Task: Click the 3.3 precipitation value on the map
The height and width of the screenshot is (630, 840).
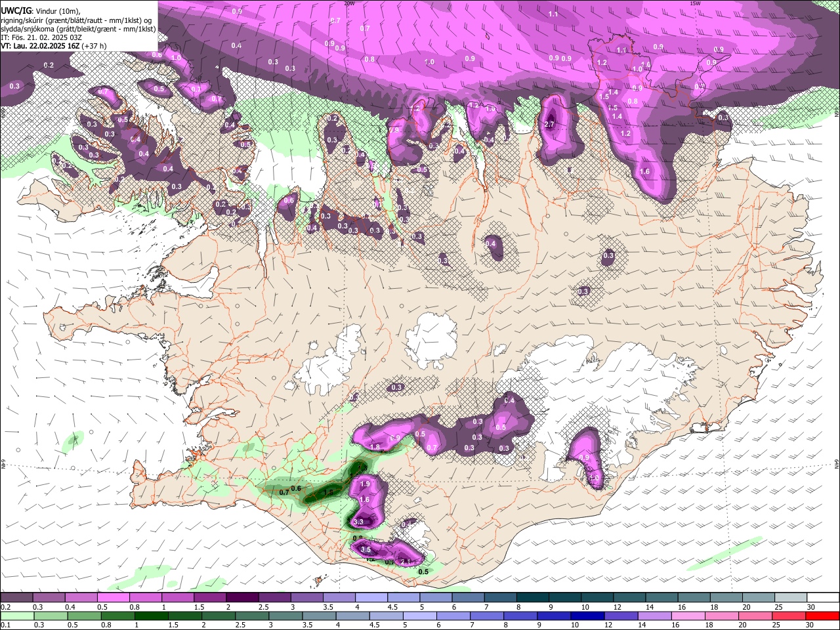Action: click(358, 522)
